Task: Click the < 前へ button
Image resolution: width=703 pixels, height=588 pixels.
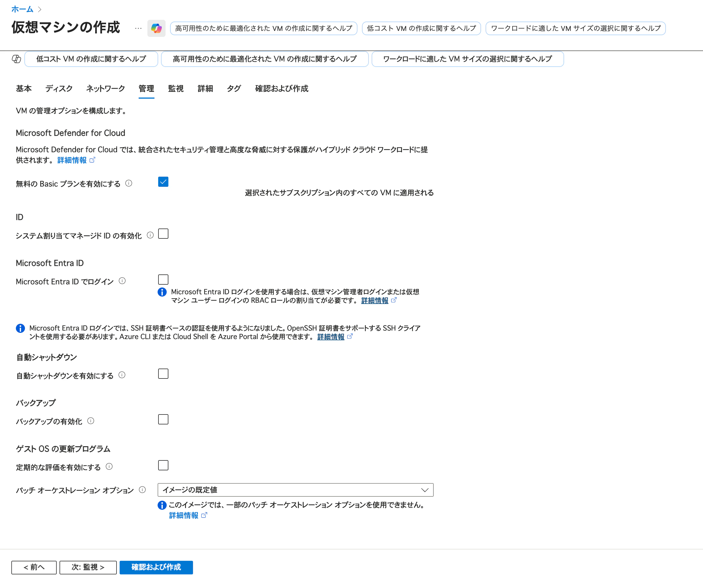Action: coord(34,567)
